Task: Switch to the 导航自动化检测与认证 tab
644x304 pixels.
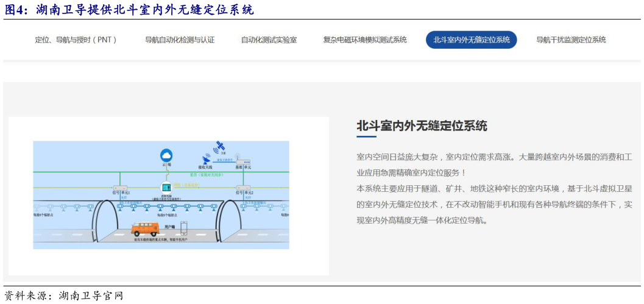Action: click(x=180, y=40)
